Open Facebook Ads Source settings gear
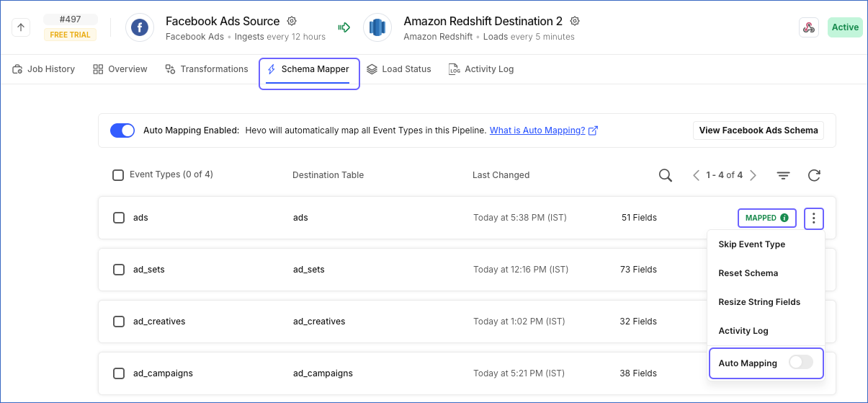868x403 pixels. 292,21
